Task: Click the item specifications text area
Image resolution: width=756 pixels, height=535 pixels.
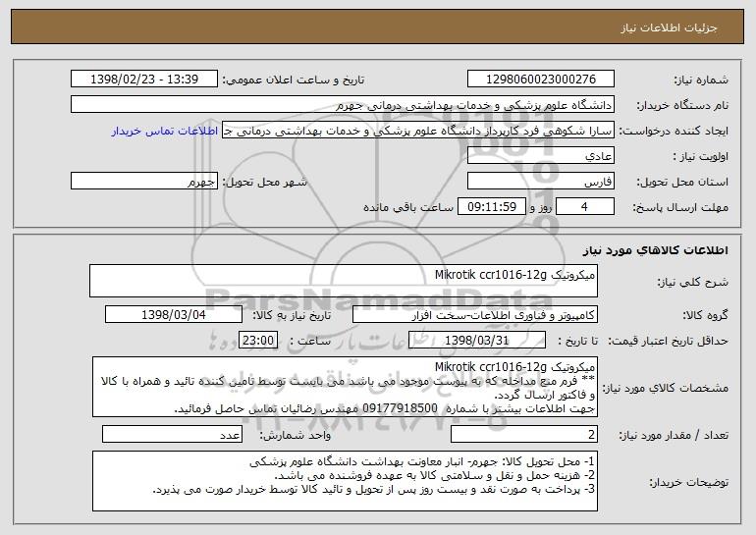Action: (345, 387)
